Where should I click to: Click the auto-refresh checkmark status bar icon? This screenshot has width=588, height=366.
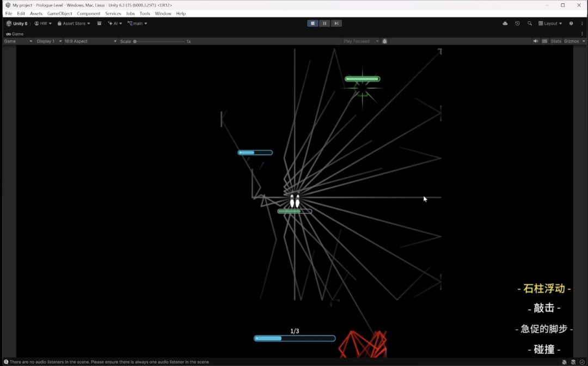(x=582, y=362)
